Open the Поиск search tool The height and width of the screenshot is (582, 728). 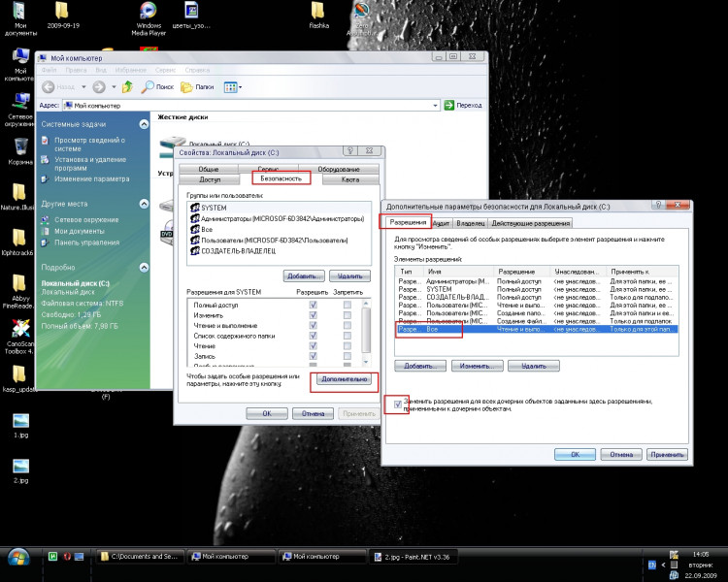coord(157,86)
